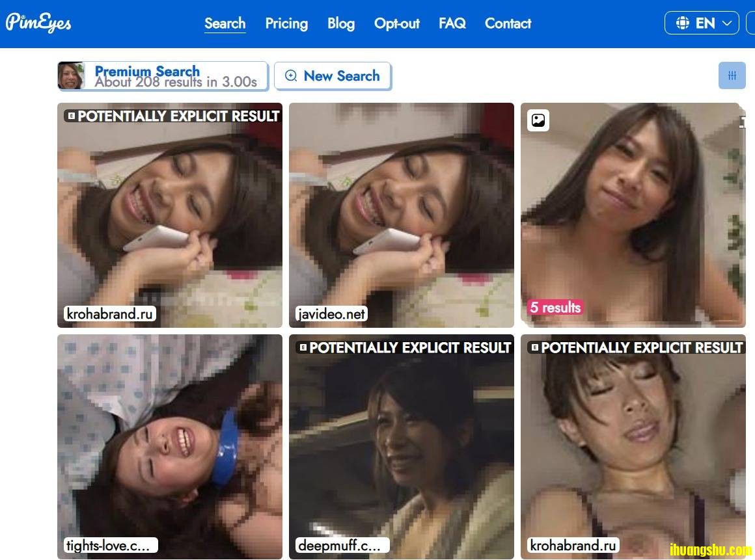Click the explicit 'E' badge on deepmuff result

(303, 347)
